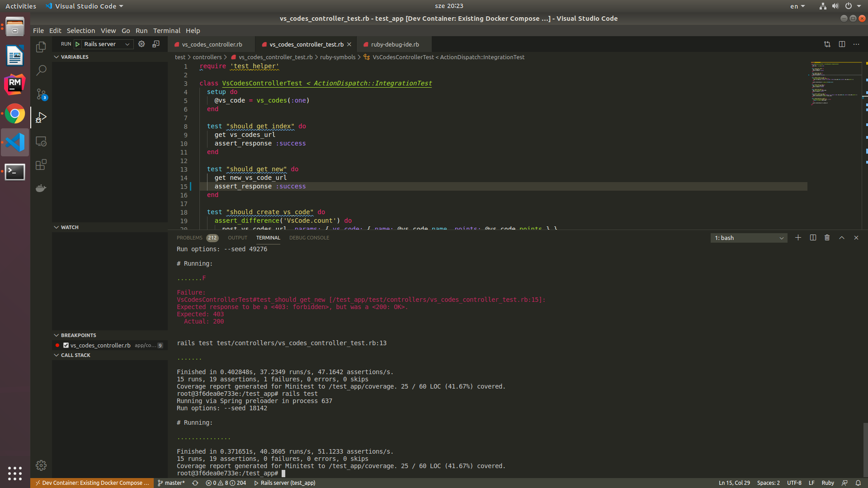Click 'Ln 15, Col 29' cursor position
The image size is (868, 488).
pyautogui.click(x=734, y=483)
